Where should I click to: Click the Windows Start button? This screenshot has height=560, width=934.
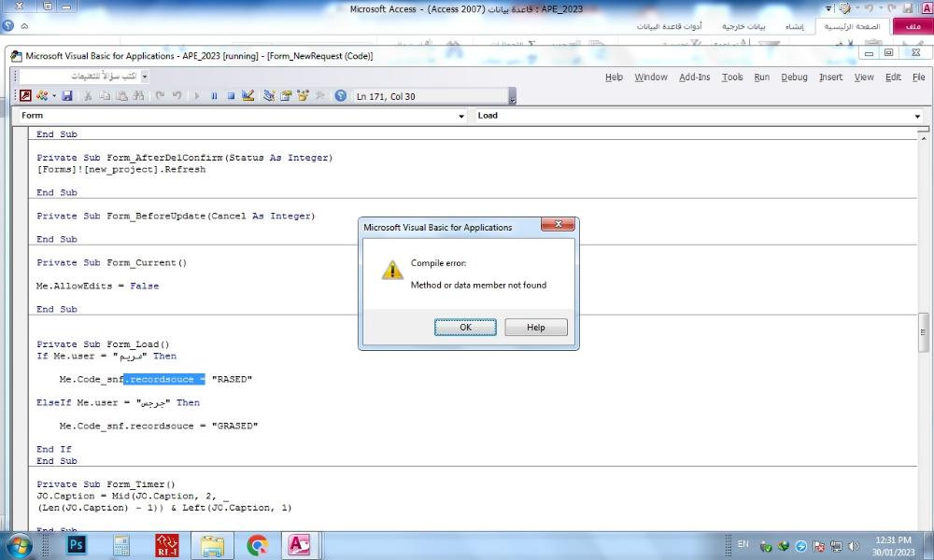coord(18,546)
